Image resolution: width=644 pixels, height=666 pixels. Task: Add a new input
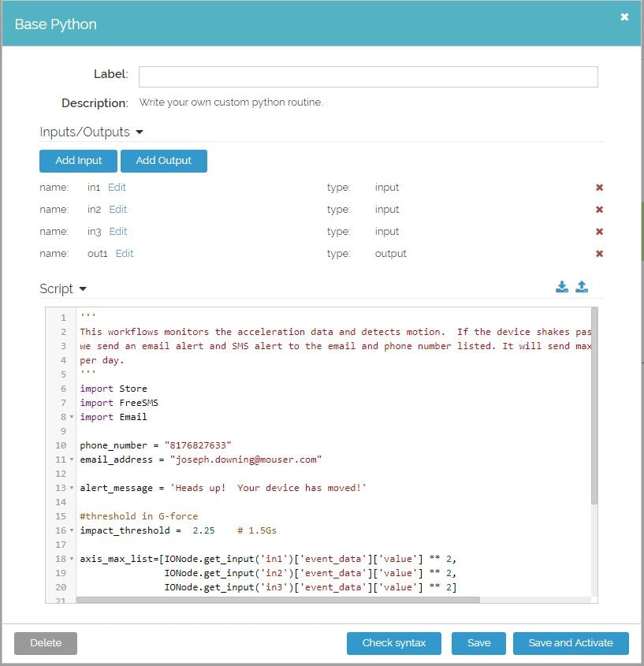(77, 161)
